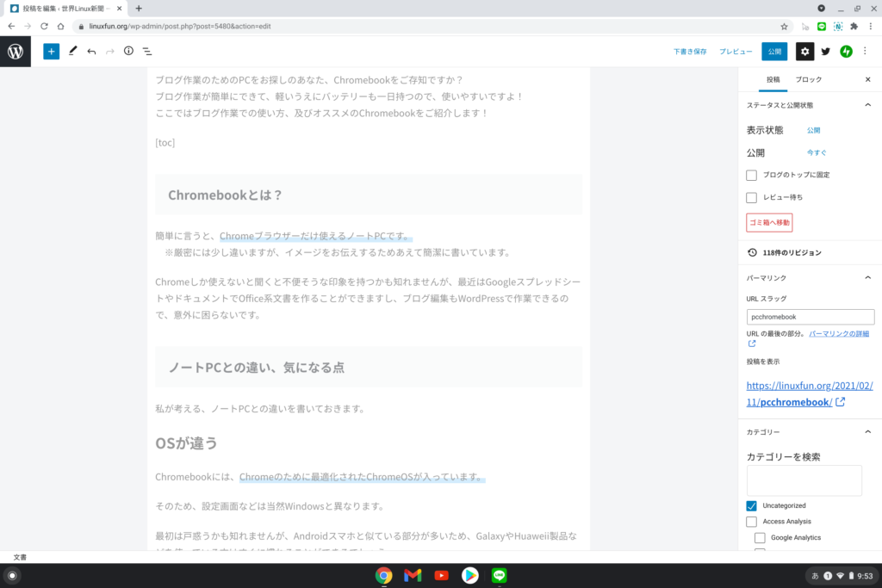Select the ノートPCとの違い、気になる点 heading

369,367
